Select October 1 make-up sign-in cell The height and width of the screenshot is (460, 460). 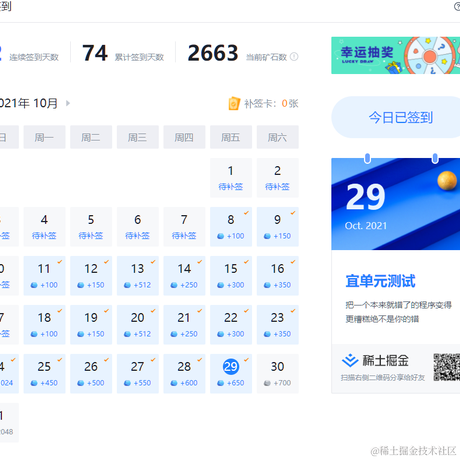[x=231, y=178]
